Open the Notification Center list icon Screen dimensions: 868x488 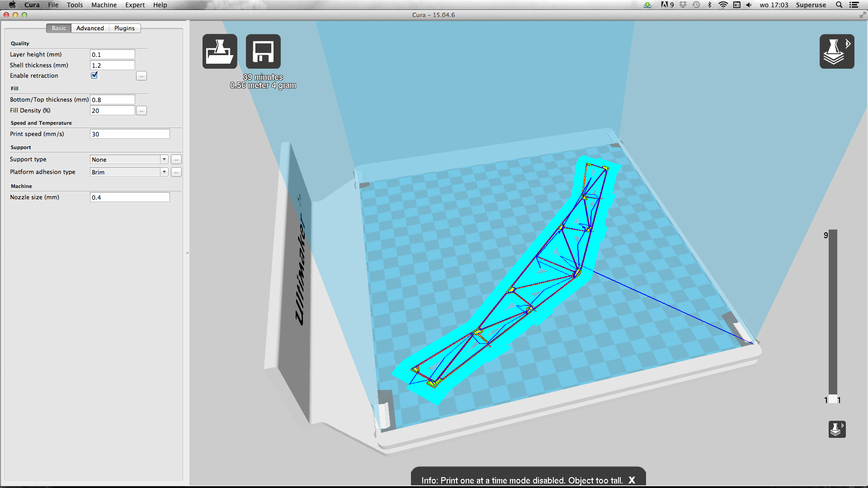click(854, 5)
